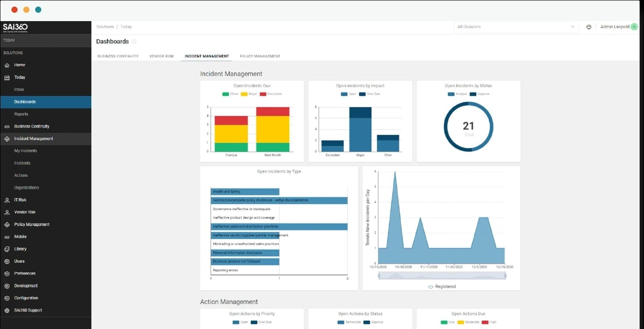The width and height of the screenshot is (644, 329).
Task: Select the Incident Management tab
Action: click(x=206, y=56)
